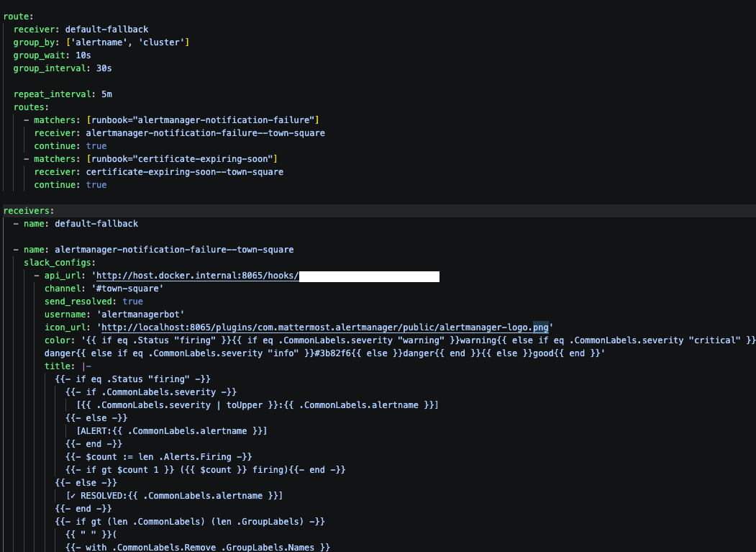Select 'cluster' in the group_by list

tap(162, 42)
